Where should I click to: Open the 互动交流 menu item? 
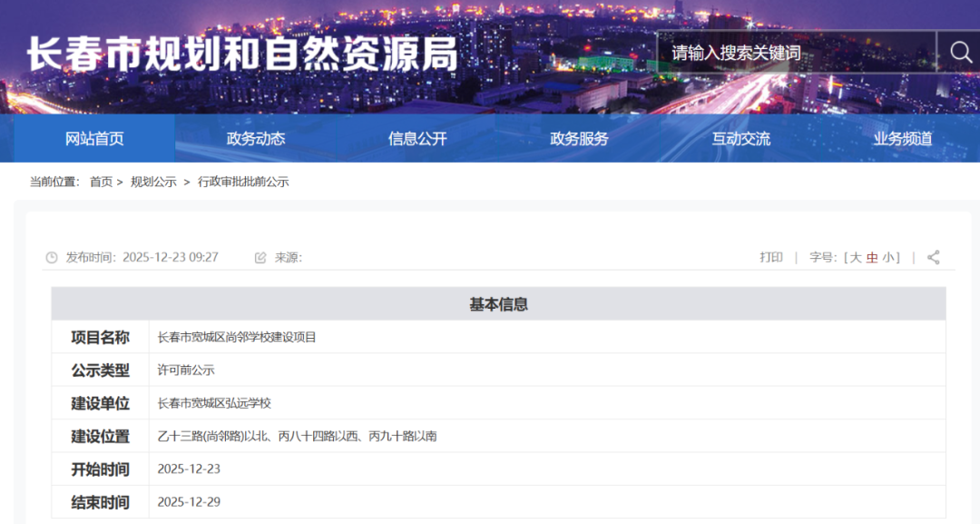tap(740, 138)
